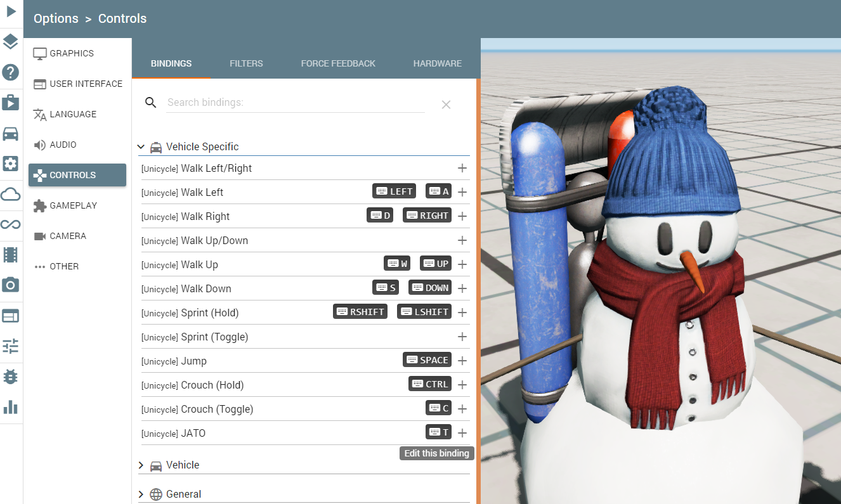Click the tuning sliders icon in the sidebar
The width and height of the screenshot is (841, 504).
coord(11,346)
